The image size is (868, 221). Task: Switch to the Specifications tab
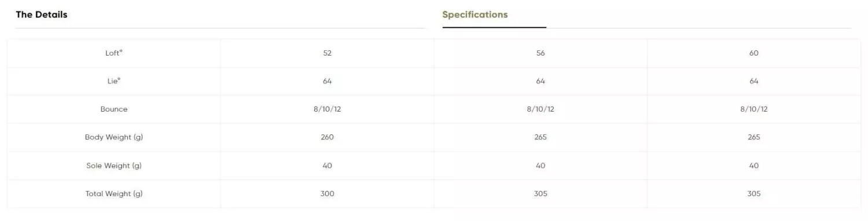(x=475, y=14)
